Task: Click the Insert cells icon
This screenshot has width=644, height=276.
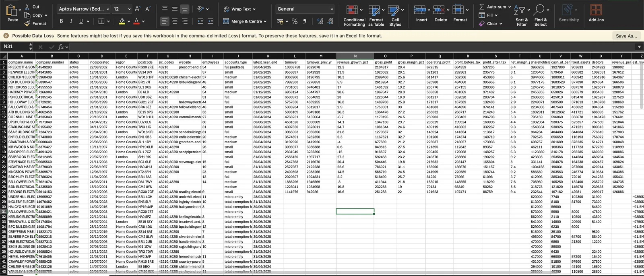Action: [420, 10]
